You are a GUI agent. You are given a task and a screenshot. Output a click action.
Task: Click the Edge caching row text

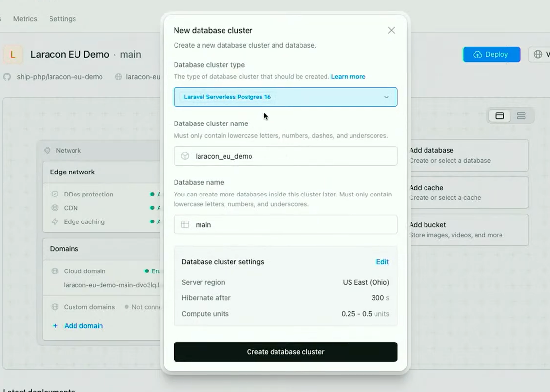[84, 221]
